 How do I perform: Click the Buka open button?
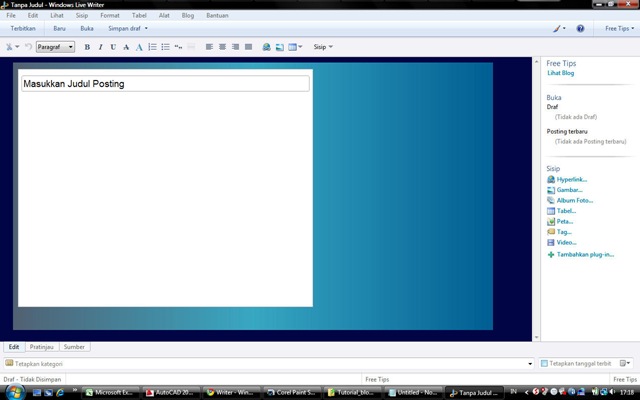pyautogui.click(x=87, y=29)
